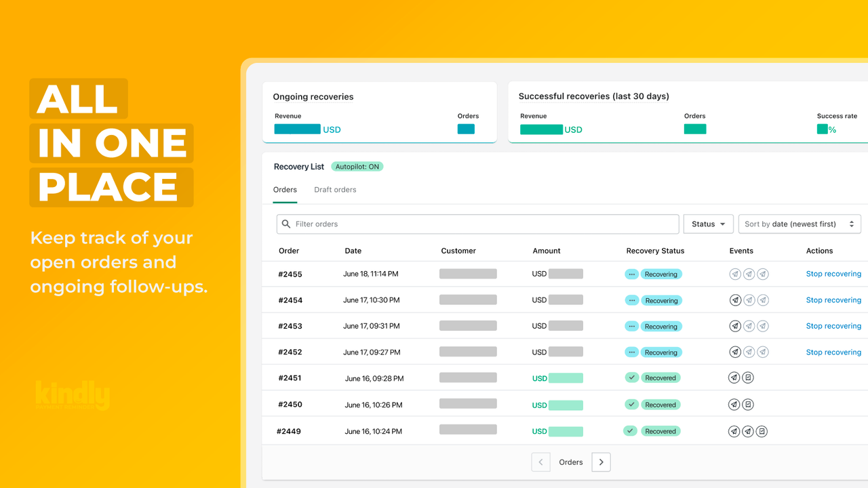Image resolution: width=868 pixels, height=488 pixels.
Task: Toggle the Autopilot: ON badge
Action: point(357,167)
